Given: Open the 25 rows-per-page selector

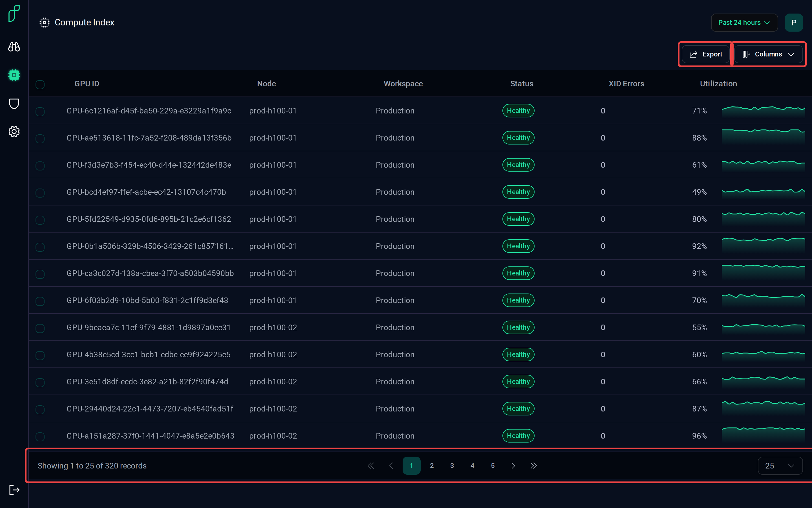Looking at the screenshot, I should coord(780,466).
